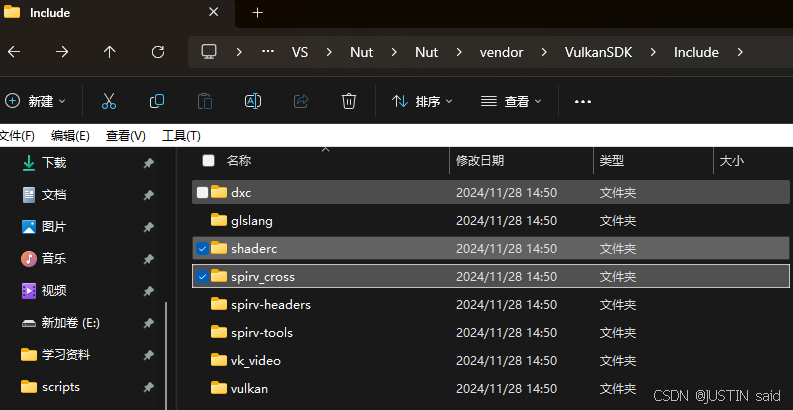This screenshot has width=793, height=410.
Task: Close the Include tab
Action: tap(214, 12)
